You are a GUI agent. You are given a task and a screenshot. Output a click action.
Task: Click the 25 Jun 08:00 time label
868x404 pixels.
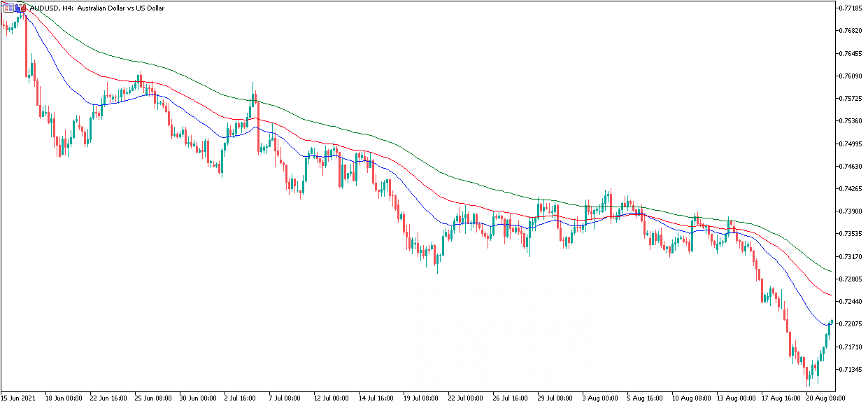(x=153, y=398)
